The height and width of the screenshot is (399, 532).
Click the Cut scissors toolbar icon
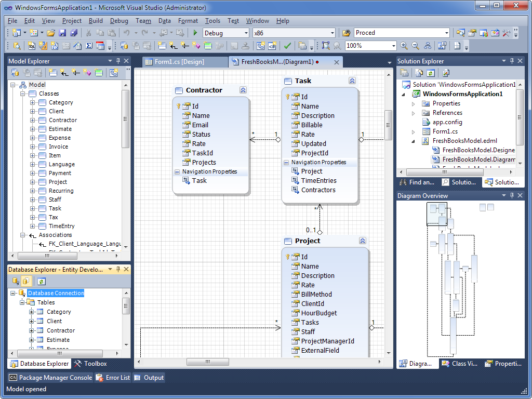click(x=88, y=33)
